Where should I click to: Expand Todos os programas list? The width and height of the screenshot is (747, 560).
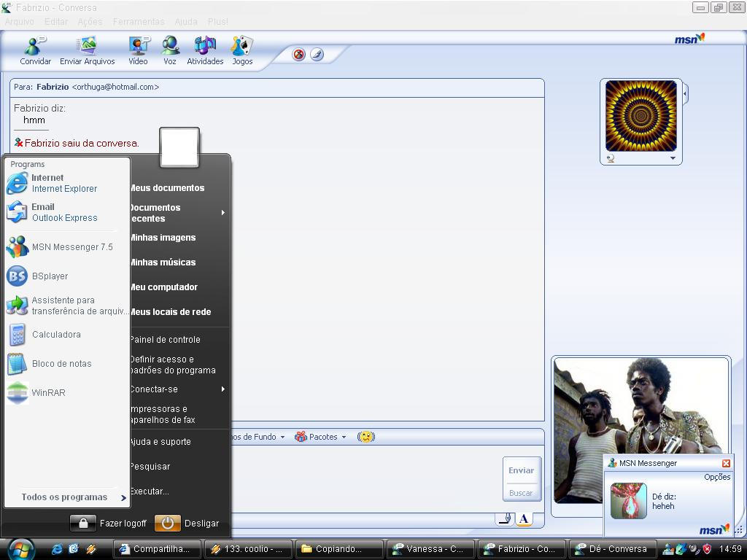(74, 497)
